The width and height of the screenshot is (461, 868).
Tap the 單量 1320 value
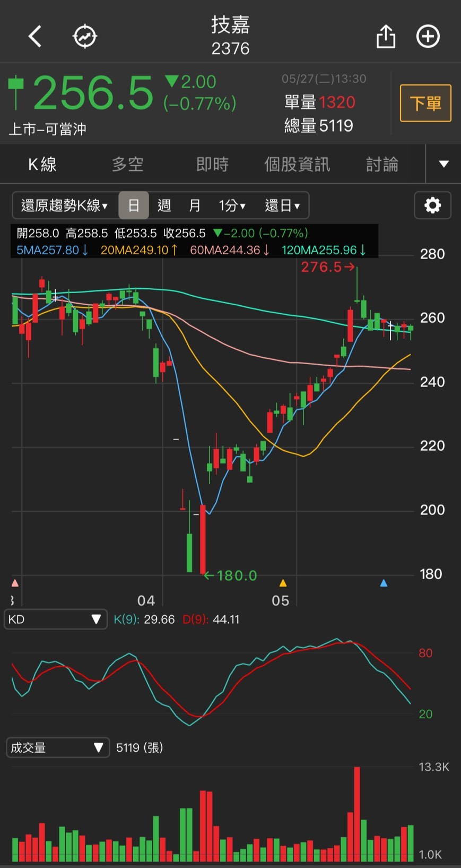[x=319, y=102]
